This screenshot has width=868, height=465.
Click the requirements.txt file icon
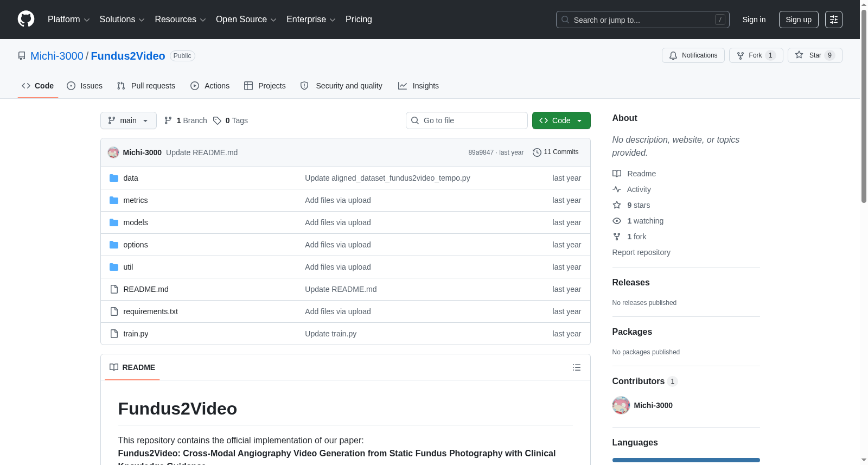coord(114,311)
